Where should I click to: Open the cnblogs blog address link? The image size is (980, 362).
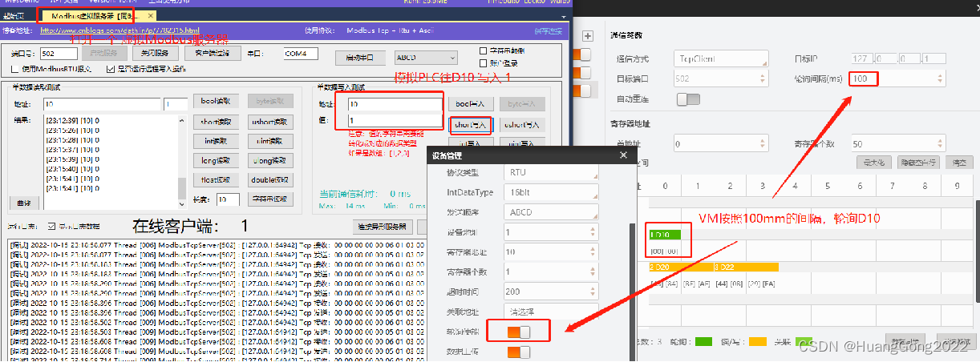point(119,30)
